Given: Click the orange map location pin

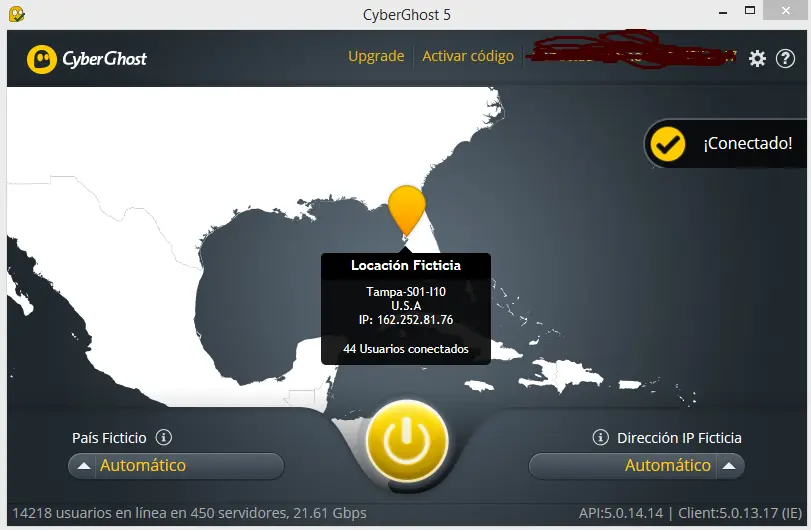Looking at the screenshot, I should coord(407,211).
